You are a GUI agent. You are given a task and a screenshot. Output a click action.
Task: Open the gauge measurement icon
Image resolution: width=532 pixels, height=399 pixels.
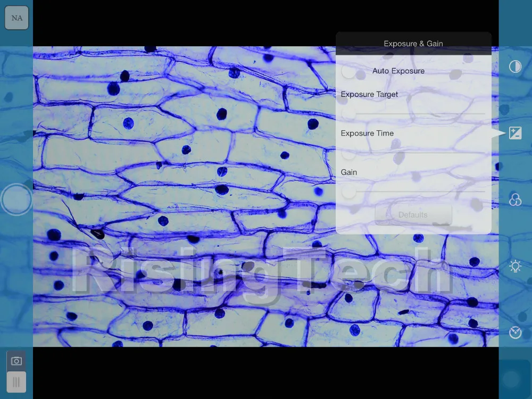coord(515,332)
